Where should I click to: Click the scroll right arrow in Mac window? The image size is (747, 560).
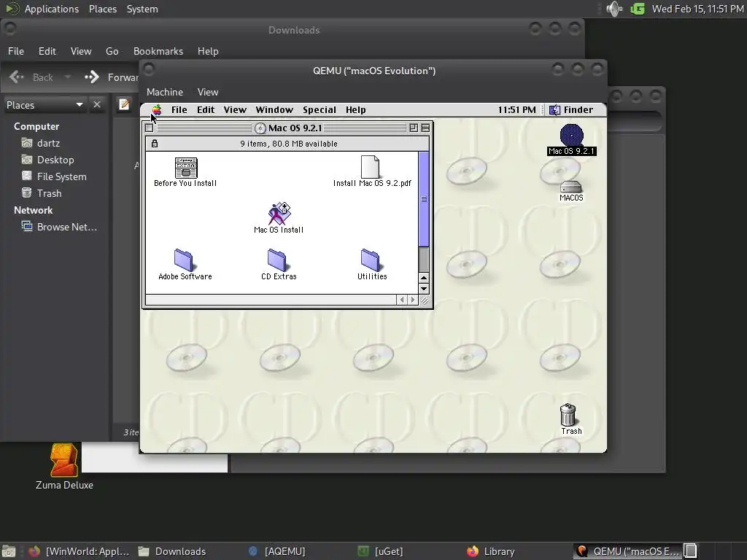coord(413,300)
